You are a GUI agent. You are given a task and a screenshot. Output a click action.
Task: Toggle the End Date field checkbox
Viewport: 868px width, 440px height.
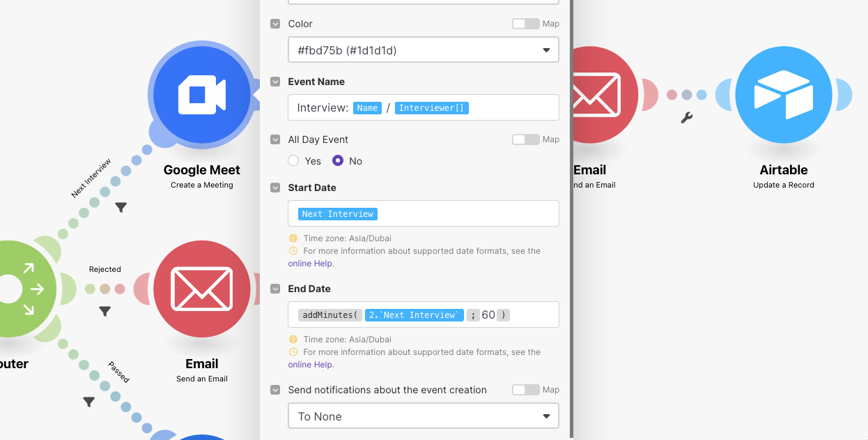[275, 289]
